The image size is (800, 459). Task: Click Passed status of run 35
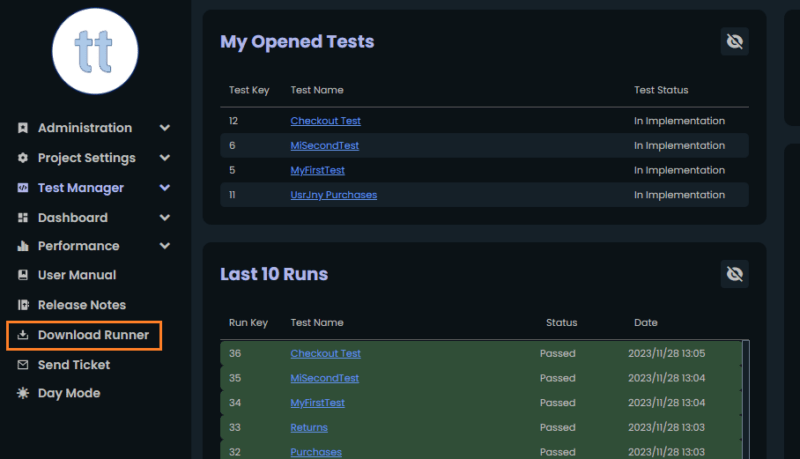[x=558, y=378]
